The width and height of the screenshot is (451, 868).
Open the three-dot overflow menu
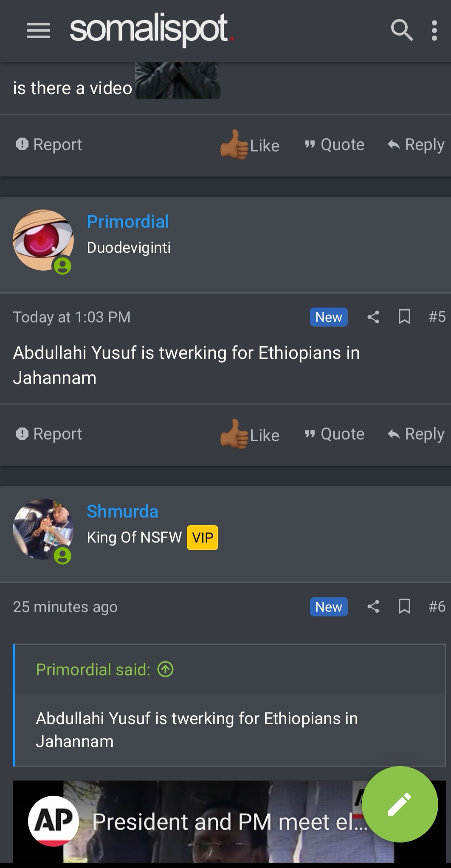point(434,31)
